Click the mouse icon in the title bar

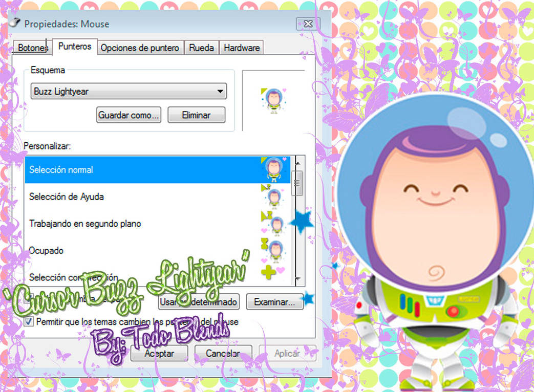(14, 23)
